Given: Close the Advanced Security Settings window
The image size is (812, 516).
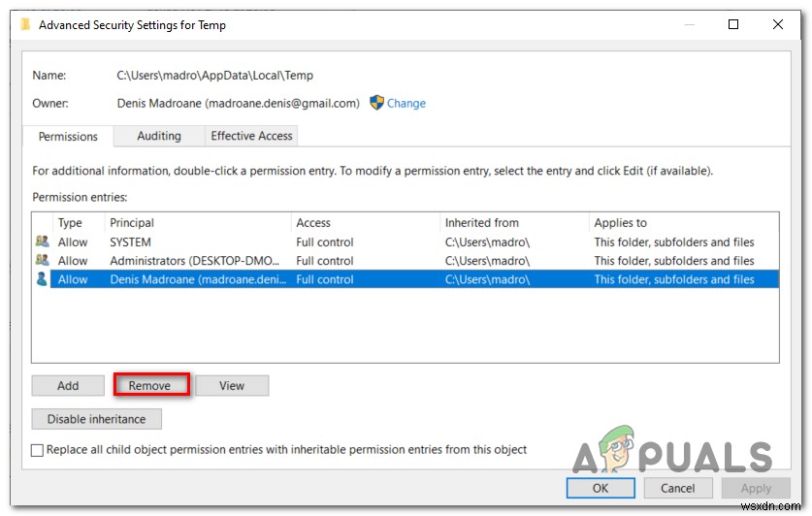Looking at the screenshot, I should click(777, 24).
